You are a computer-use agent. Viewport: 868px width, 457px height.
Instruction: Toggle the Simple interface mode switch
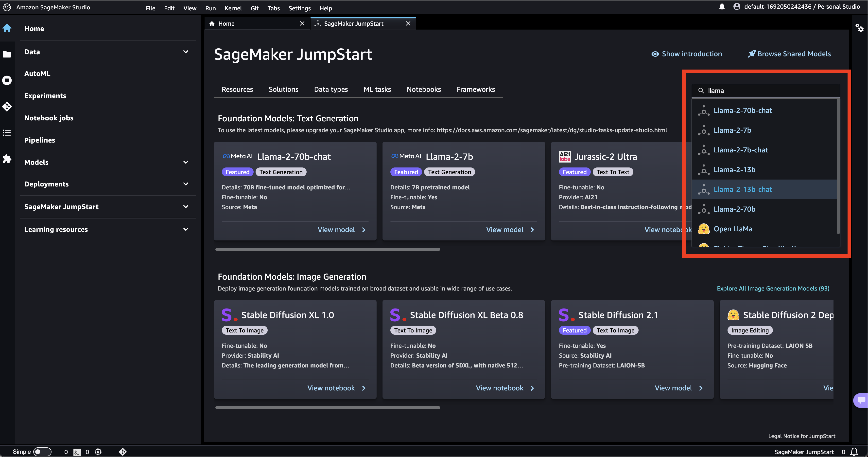coord(42,452)
